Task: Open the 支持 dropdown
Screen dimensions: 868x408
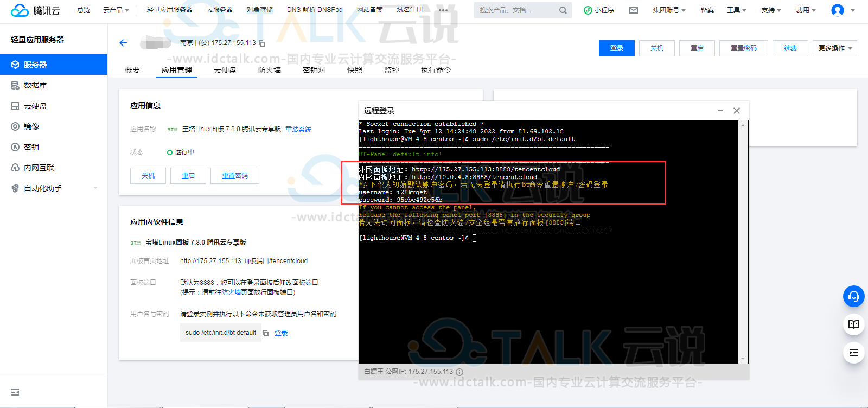Action: [x=771, y=10]
